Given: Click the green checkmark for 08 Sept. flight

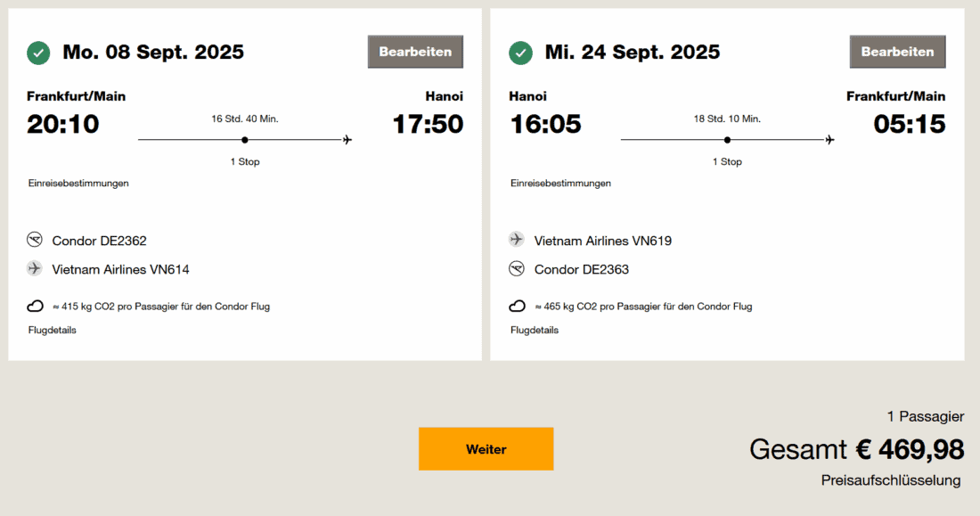Looking at the screenshot, I should pos(38,53).
